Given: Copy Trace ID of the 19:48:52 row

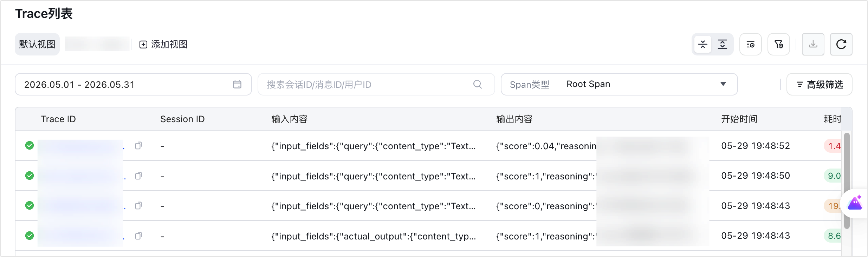Looking at the screenshot, I should (138, 145).
